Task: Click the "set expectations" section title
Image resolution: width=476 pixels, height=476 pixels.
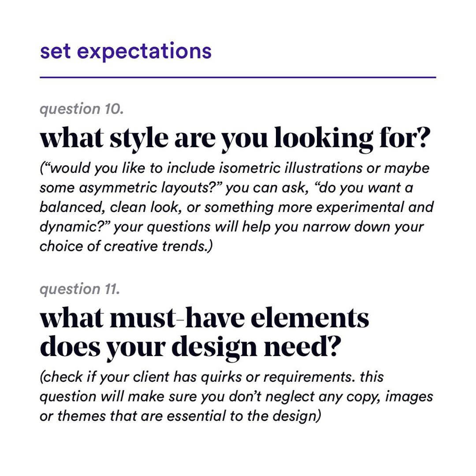Action: [x=126, y=51]
